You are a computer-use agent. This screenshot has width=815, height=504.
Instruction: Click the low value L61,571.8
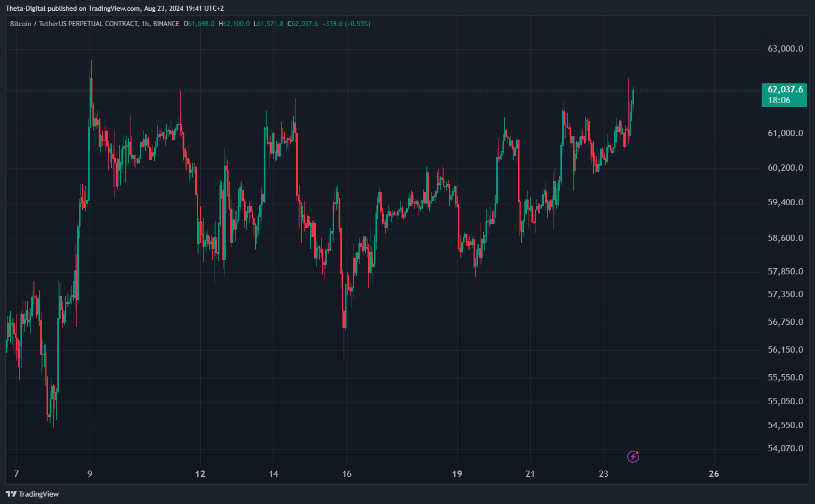(x=268, y=24)
